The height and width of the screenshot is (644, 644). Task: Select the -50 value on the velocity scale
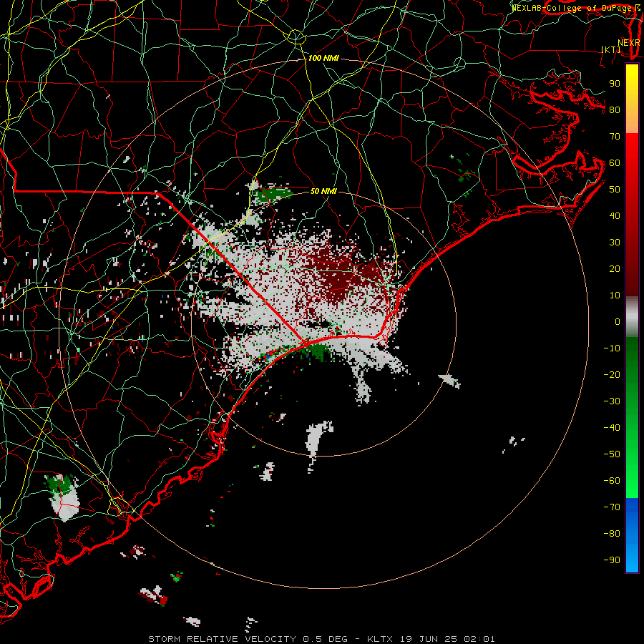pos(612,454)
